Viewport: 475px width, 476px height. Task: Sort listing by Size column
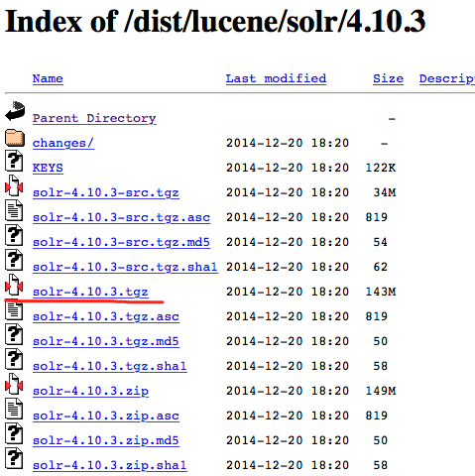coord(388,78)
